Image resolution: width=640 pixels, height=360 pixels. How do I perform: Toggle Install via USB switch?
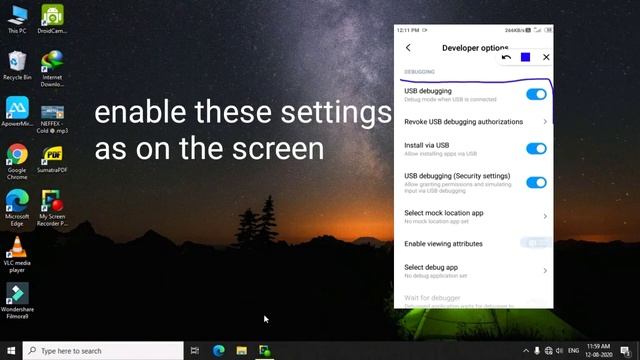click(536, 149)
